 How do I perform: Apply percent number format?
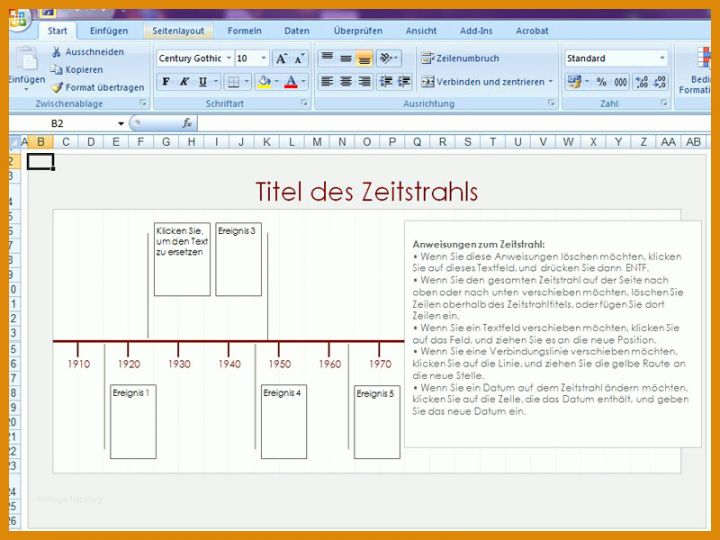point(602,82)
